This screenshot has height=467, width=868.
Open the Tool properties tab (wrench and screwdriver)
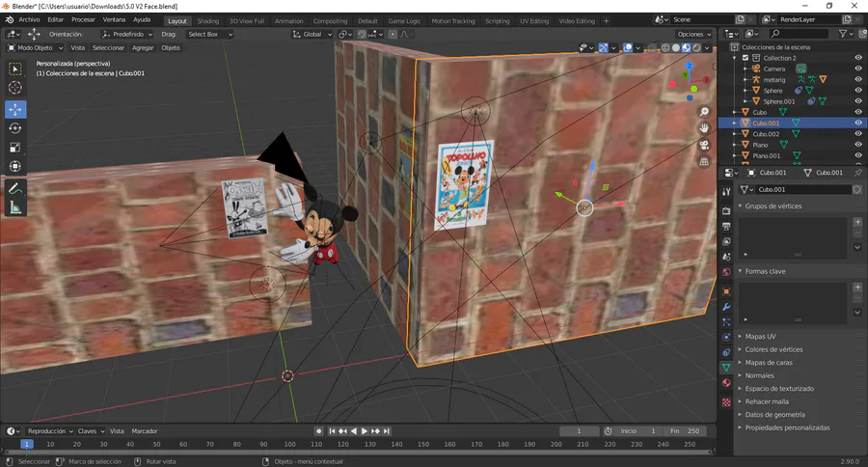pos(726,192)
